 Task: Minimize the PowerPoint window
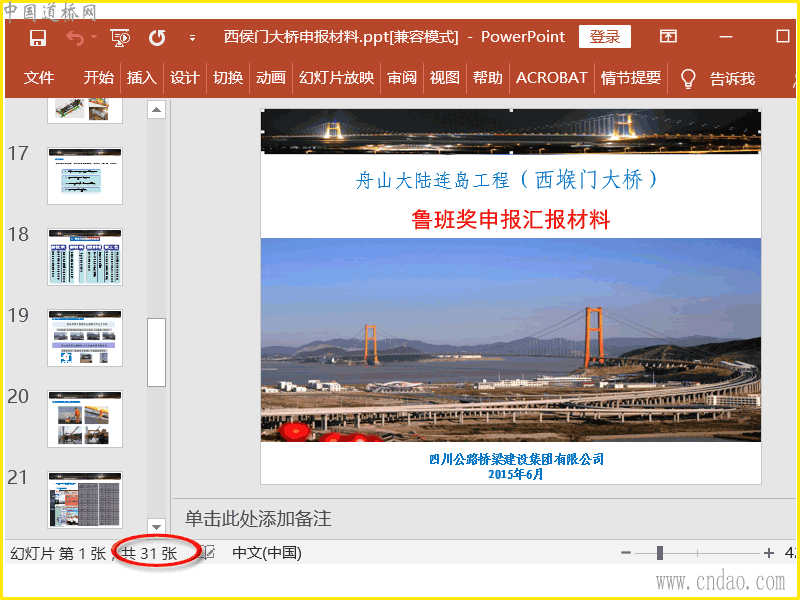726,37
